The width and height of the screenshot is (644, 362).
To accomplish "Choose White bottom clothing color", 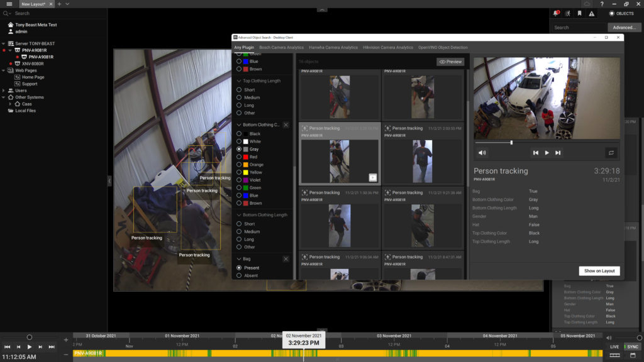I will [239, 141].
